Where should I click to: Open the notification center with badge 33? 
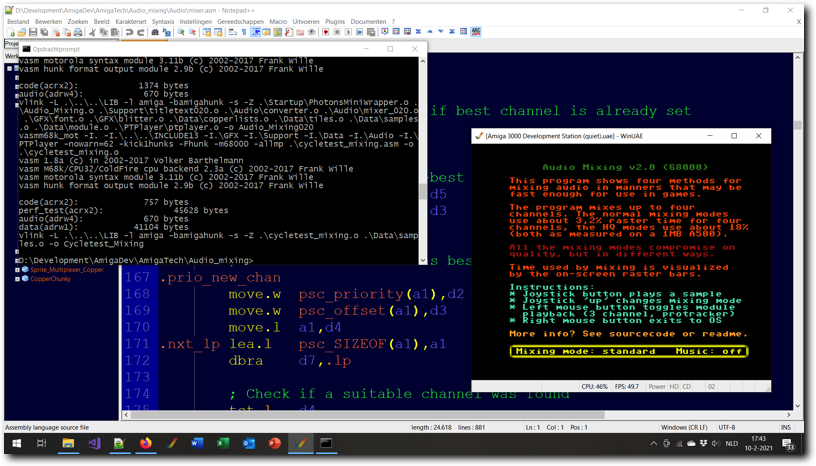[789, 444]
